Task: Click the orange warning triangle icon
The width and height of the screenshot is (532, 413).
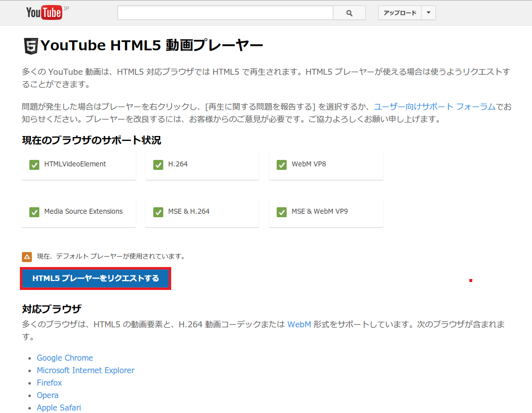Action: (x=27, y=257)
